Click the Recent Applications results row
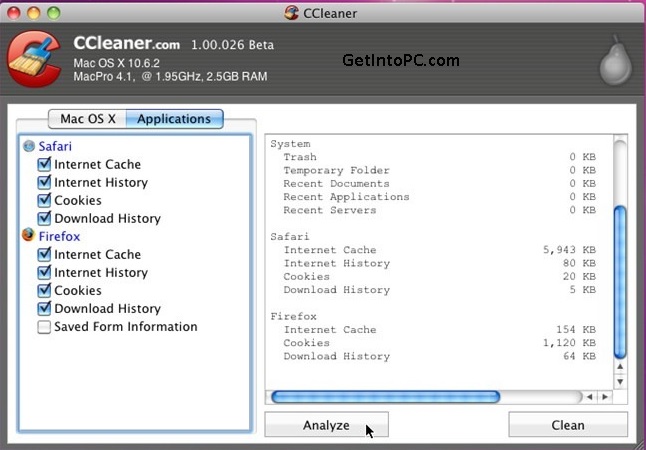646x450 pixels. (440, 197)
